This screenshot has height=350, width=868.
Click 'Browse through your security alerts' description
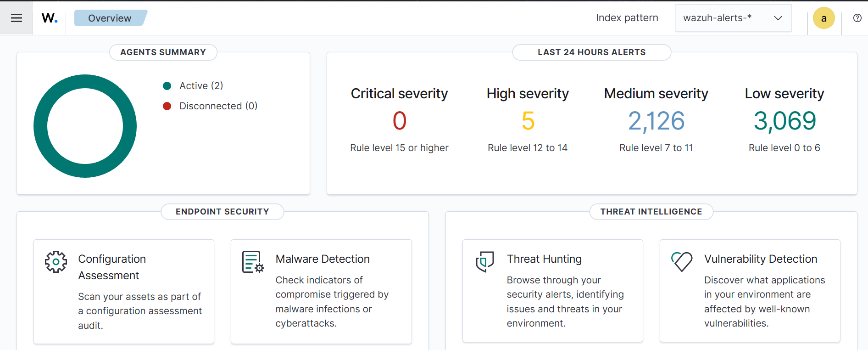click(565, 302)
